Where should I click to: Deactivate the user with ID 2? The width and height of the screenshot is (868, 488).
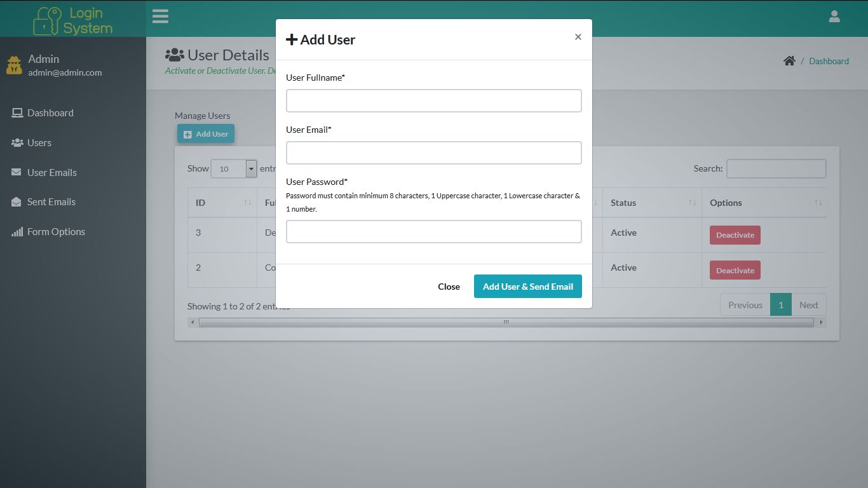pyautogui.click(x=735, y=269)
